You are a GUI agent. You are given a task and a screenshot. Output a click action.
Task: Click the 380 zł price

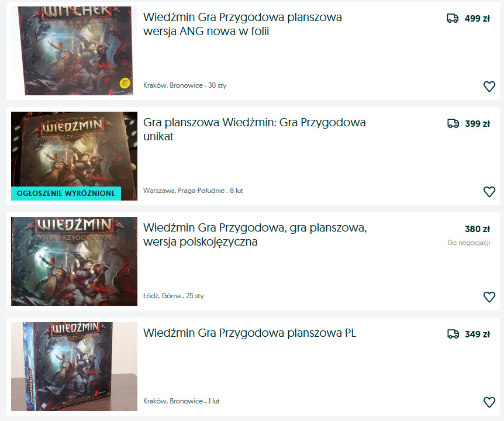point(477,229)
